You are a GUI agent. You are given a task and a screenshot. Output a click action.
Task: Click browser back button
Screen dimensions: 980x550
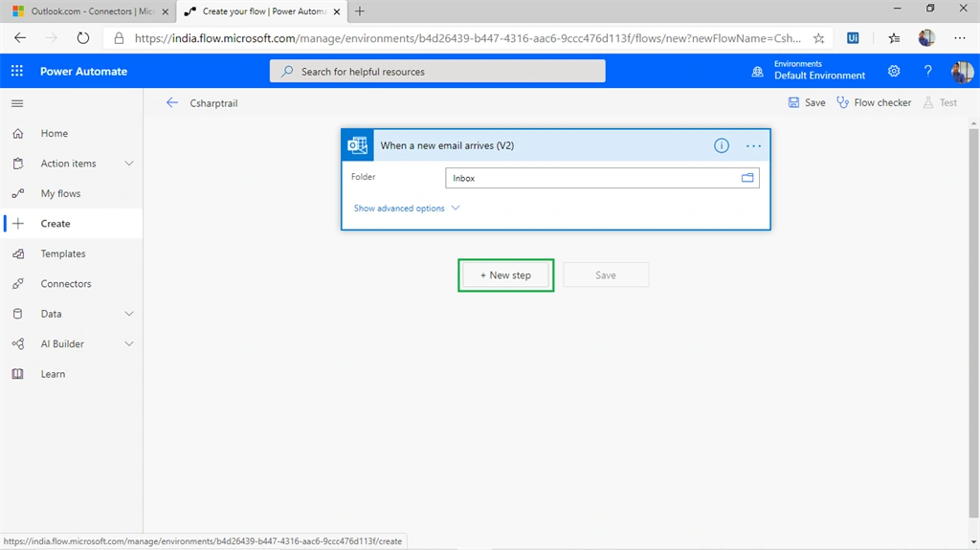pyautogui.click(x=20, y=38)
